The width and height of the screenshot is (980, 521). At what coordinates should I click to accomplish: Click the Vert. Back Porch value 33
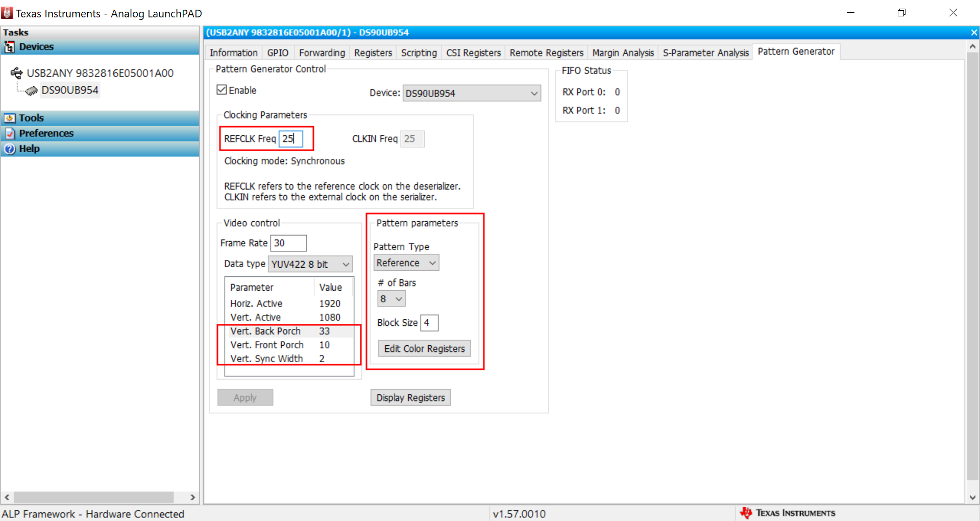(325, 331)
